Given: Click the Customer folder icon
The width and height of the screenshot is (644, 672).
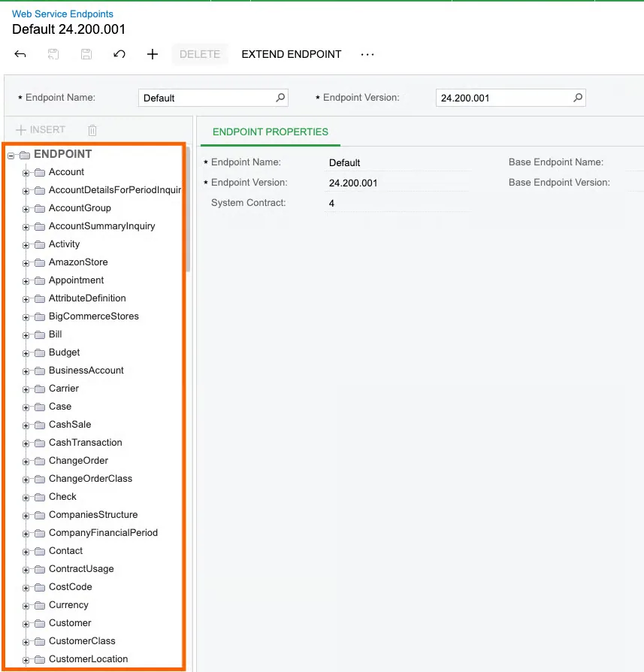Looking at the screenshot, I should click(x=40, y=624).
